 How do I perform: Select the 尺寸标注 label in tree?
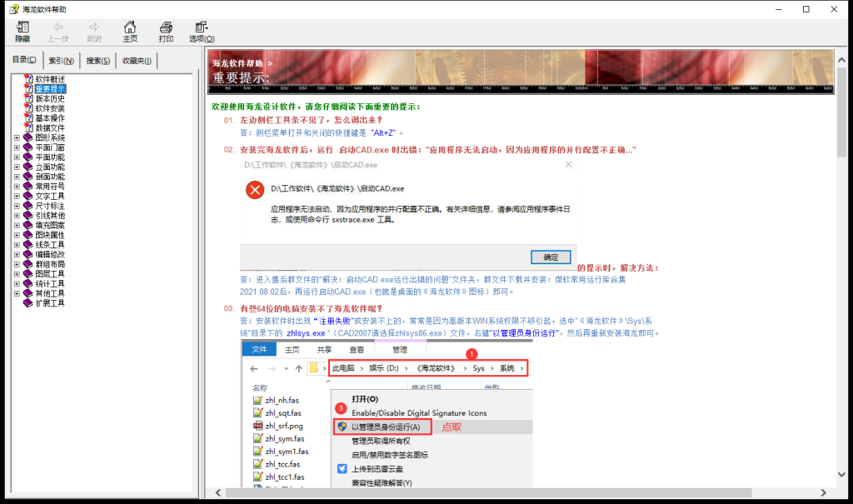point(50,206)
